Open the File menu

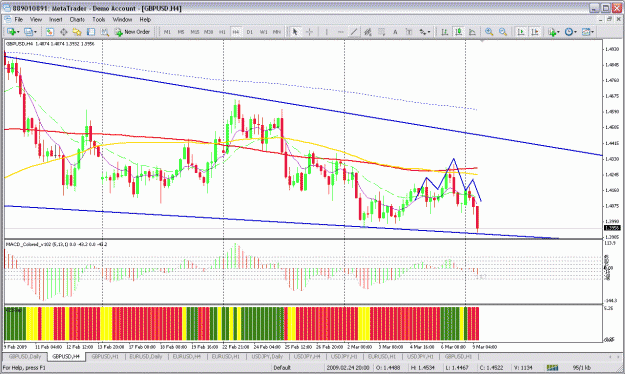(x=18, y=19)
